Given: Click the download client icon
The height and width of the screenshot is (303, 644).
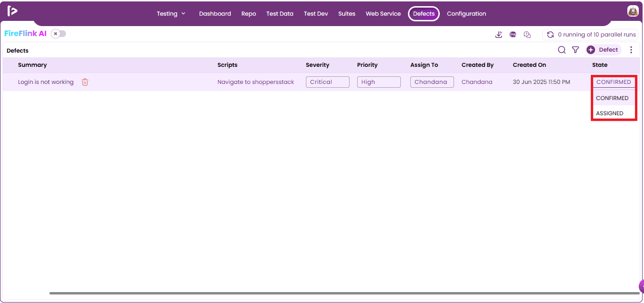Looking at the screenshot, I should click(x=499, y=35).
